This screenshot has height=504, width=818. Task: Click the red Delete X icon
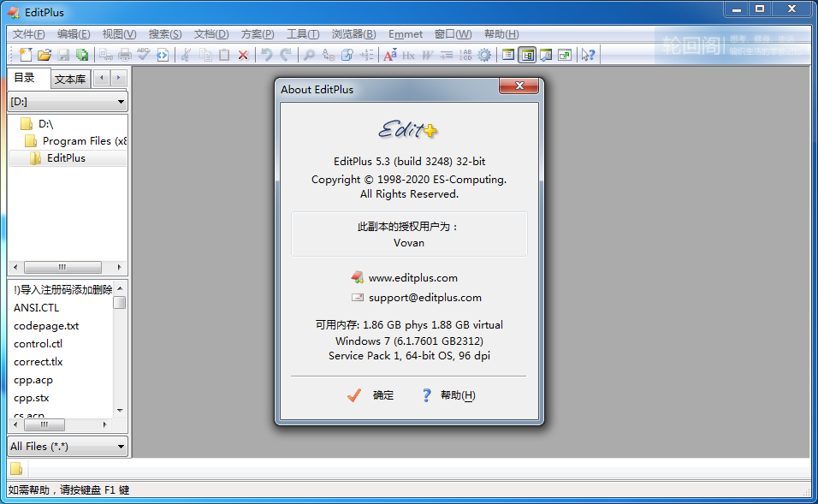[243, 55]
